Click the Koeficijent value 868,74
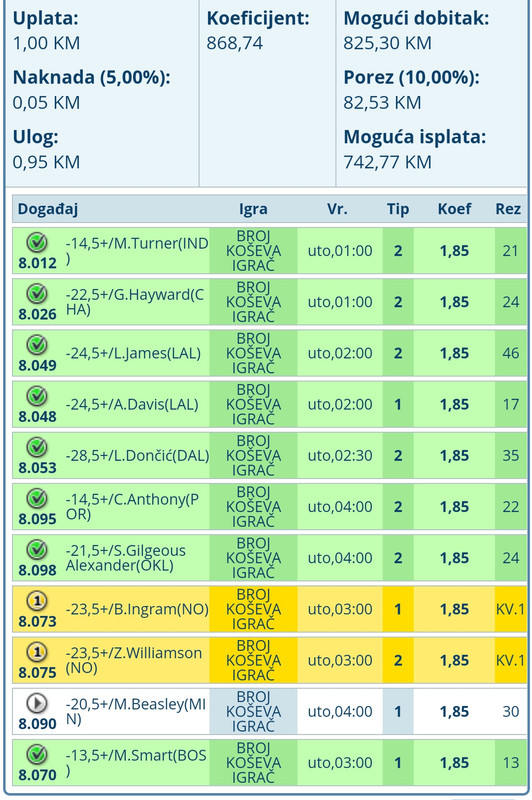 pos(235,43)
